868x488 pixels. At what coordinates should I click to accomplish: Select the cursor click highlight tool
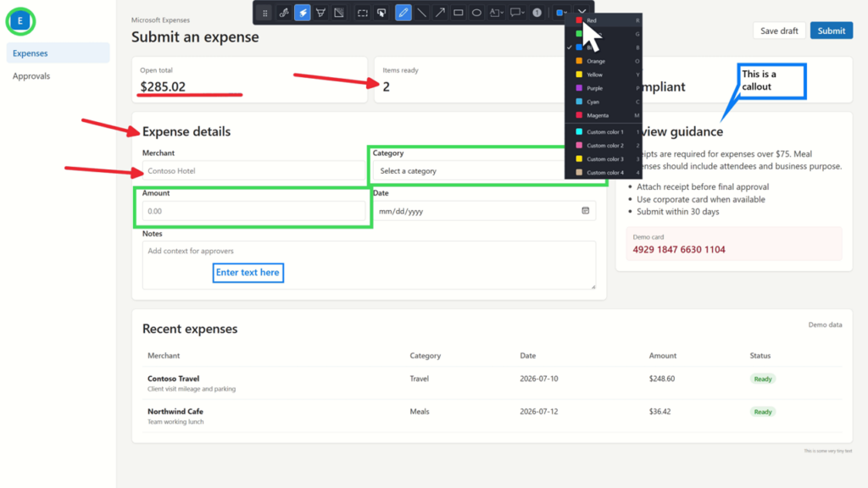[381, 13]
